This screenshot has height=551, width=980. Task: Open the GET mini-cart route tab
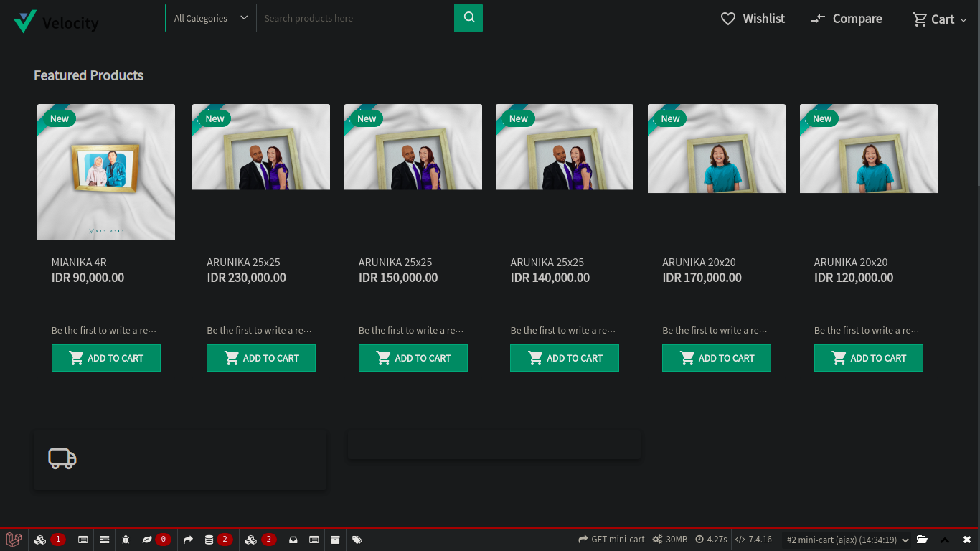tap(611, 540)
